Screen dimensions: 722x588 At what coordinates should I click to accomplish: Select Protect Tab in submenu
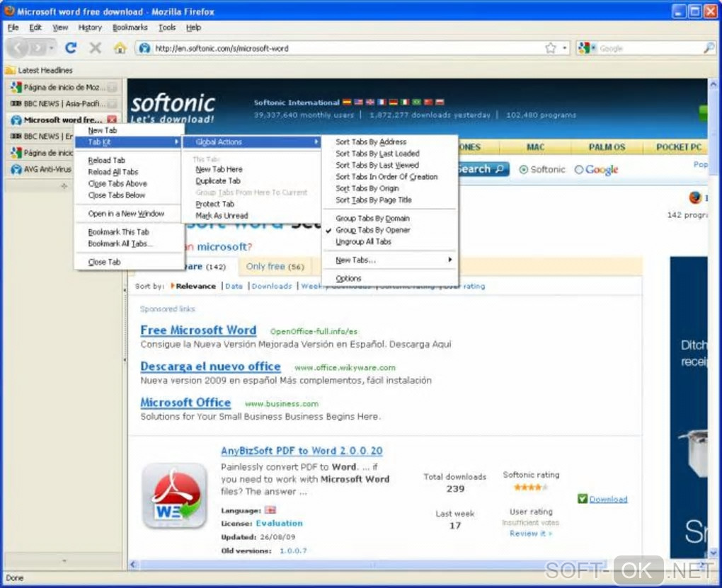251,204
